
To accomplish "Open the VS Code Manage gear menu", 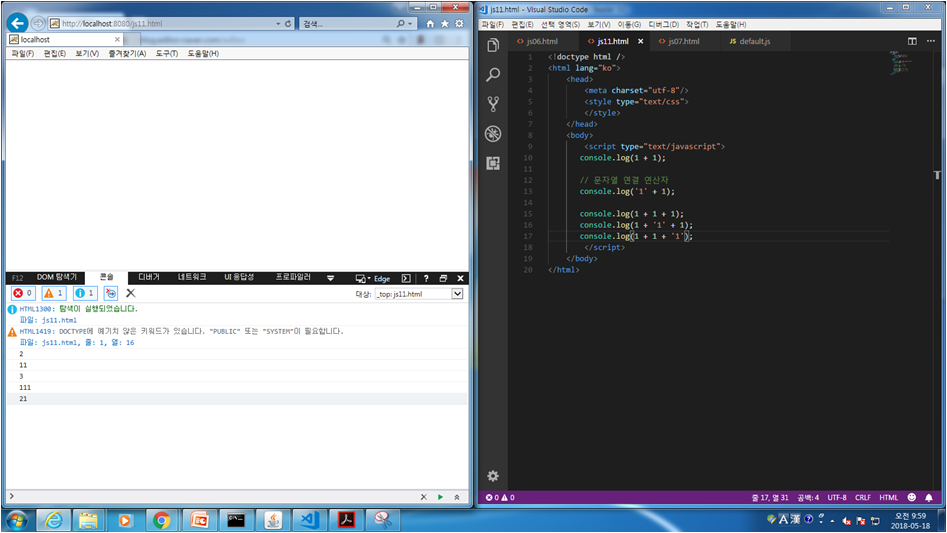I will pyautogui.click(x=493, y=476).
